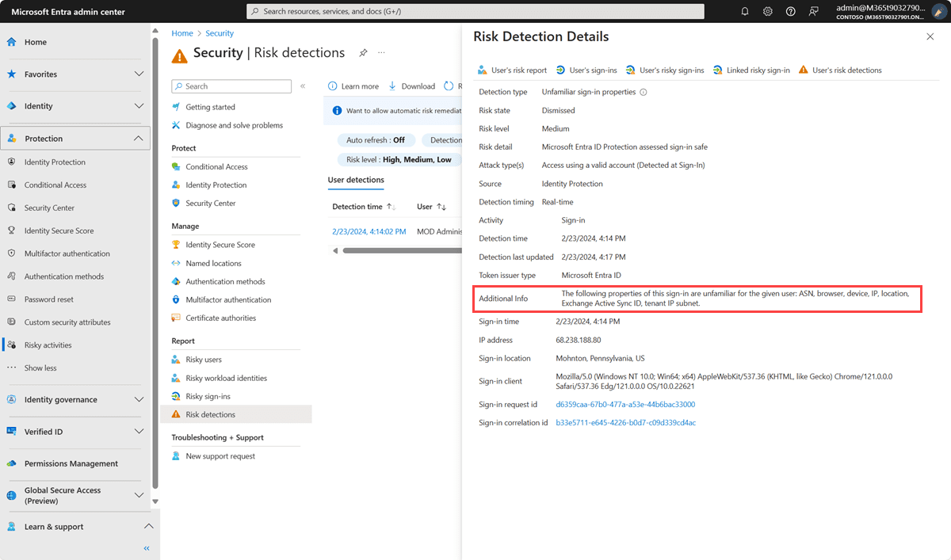
Task: Click left navigation vertical scrollbar
Action: click(x=155, y=261)
